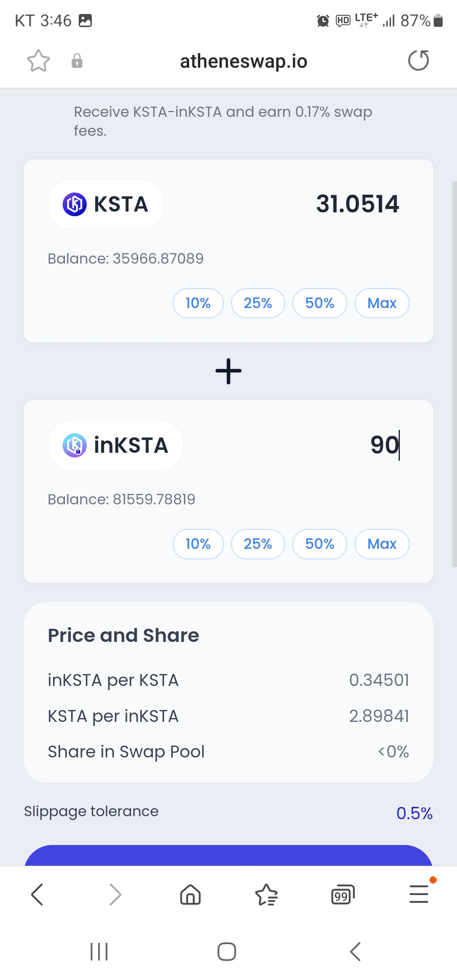Reload the atheneswap.io page

click(418, 61)
